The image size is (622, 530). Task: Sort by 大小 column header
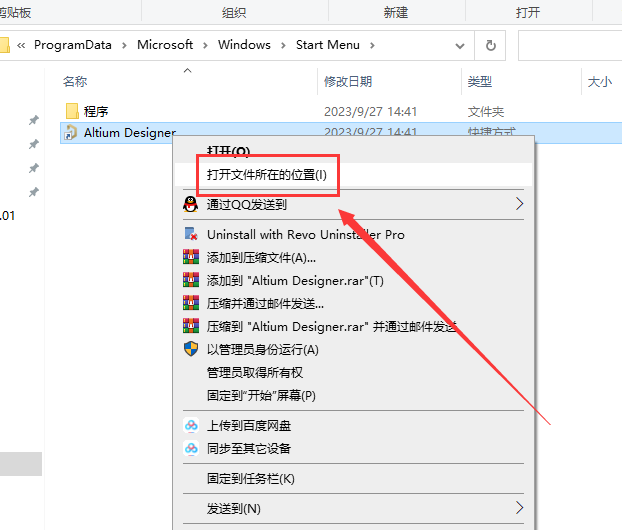599,82
